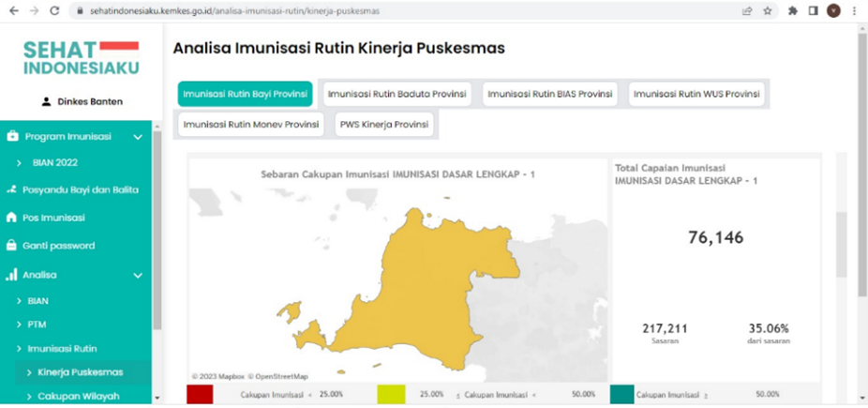This screenshot has width=868, height=408.
Task: Collapse the Analisa section chevron
Action: point(138,276)
